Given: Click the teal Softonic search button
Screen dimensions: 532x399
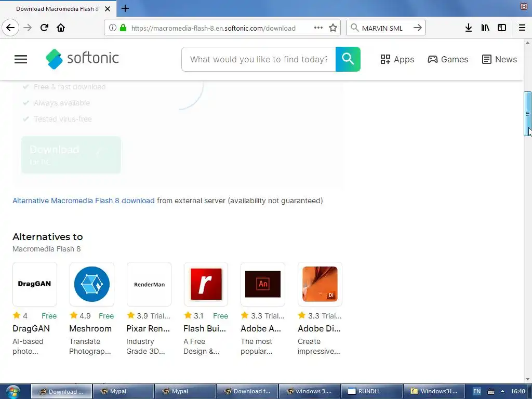Looking at the screenshot, I should pos(348,59).
